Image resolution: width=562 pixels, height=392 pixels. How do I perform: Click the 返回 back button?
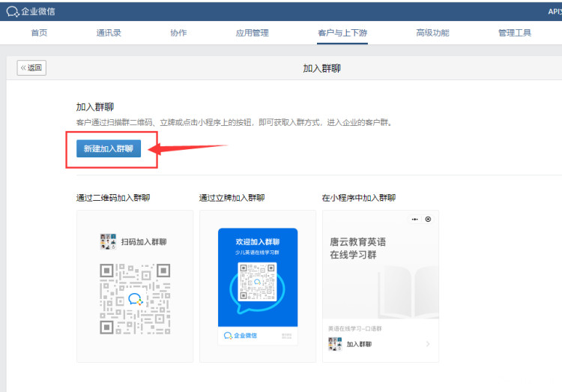pyautogui.click(x=31, y=68)
